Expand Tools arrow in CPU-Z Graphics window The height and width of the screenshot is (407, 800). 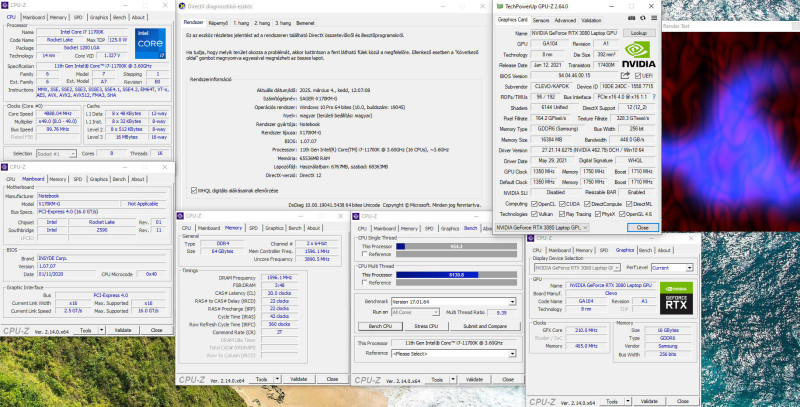[x=629, y=401]
